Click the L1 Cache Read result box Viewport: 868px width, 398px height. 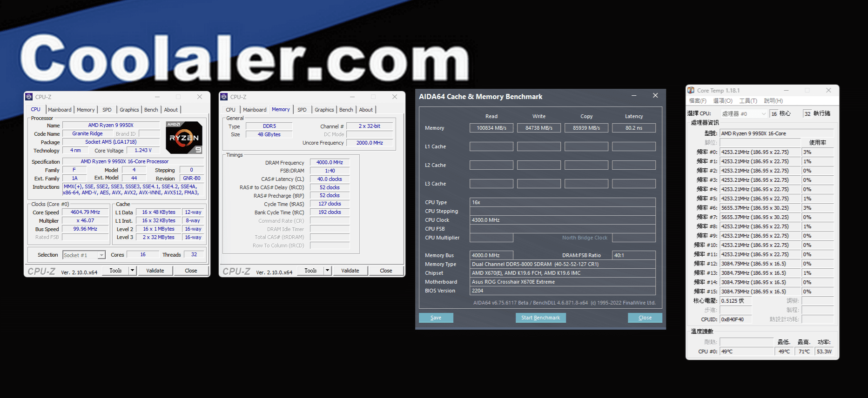[x=491, y=146]
